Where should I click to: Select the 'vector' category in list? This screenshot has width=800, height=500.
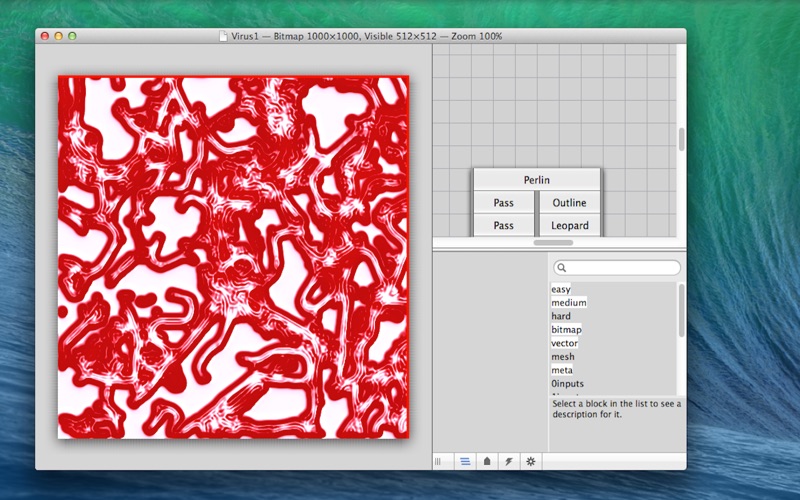(x=565, y=343)
